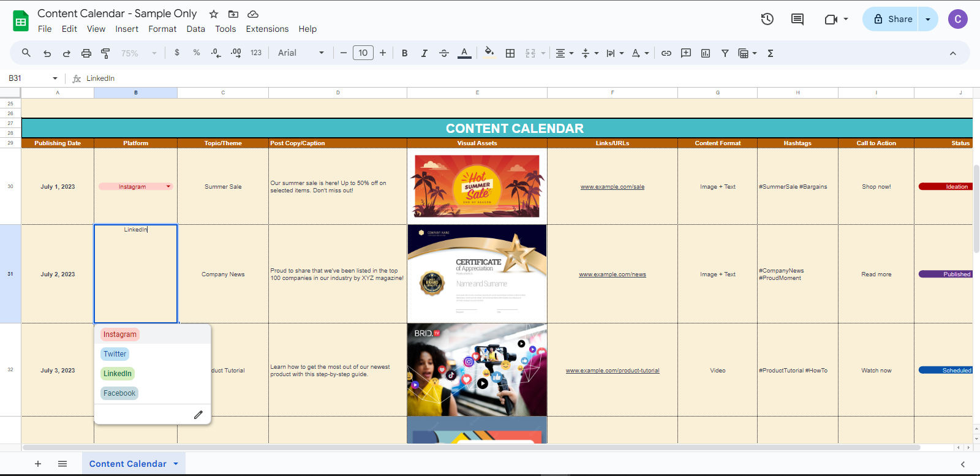Viewport: 980px width, 476px height.
Task: Open the Google Sheets home icon
Action: point(21,21)
